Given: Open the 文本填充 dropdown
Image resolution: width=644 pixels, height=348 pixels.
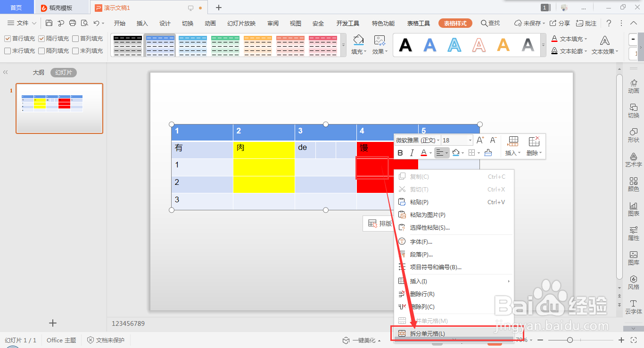Looking at the screenshot, I should [x=570, y=39].
